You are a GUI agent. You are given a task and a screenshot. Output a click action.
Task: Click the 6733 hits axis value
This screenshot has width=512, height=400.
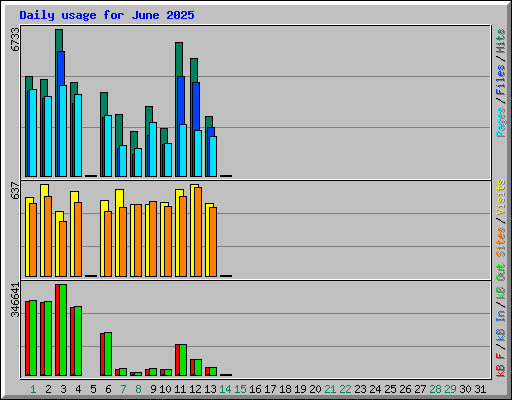pos(15,39)
